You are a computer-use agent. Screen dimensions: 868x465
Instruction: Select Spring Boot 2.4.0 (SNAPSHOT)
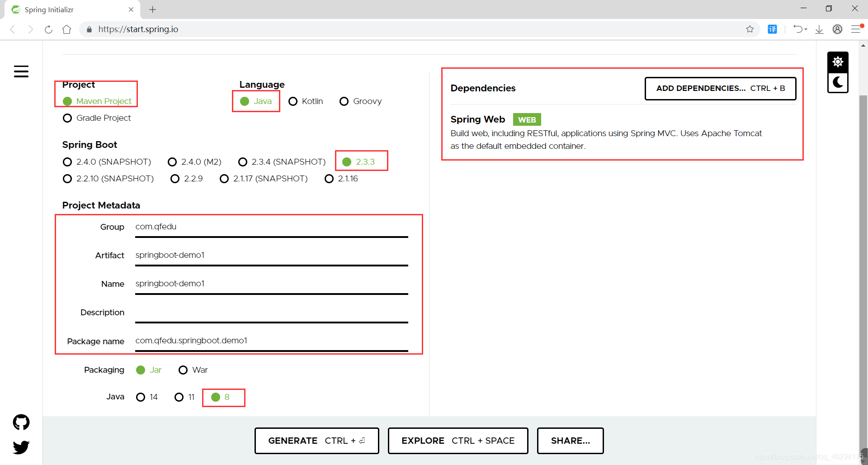(x=107, y=162)
